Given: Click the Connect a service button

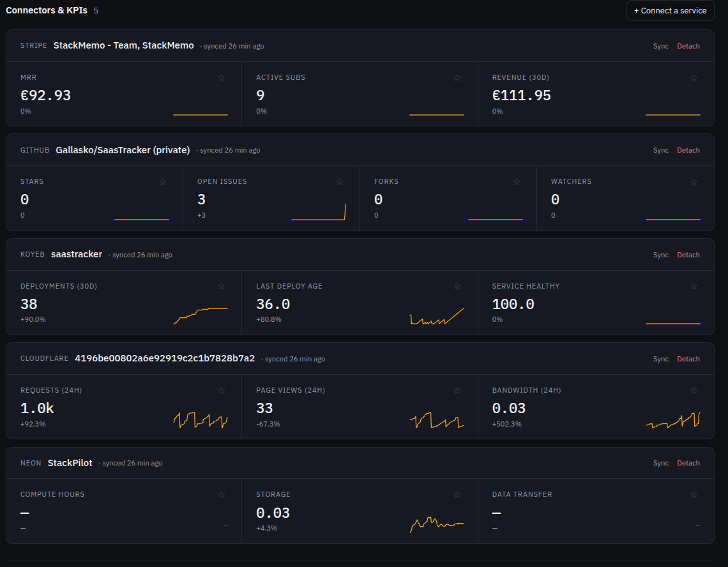Looking at the screenshot, I should (x=670, y=10).
